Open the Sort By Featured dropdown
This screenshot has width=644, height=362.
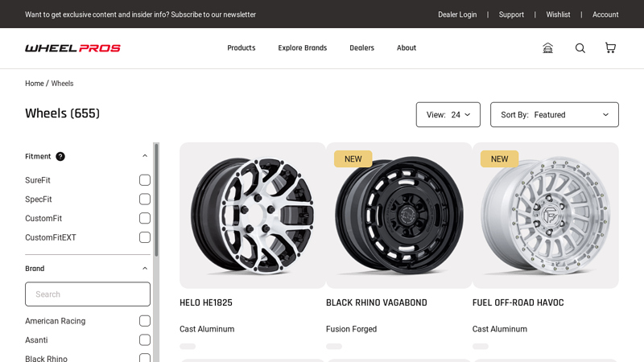[555, 114]
